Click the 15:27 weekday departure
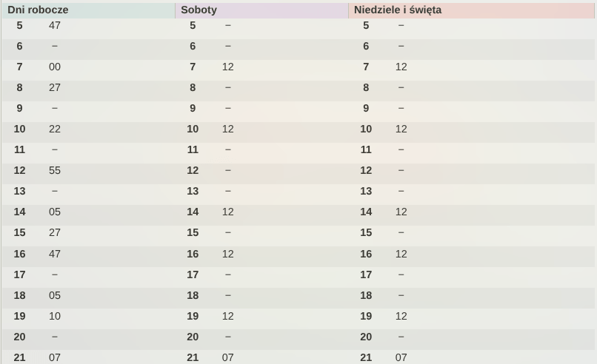Screen dimensions: 597x364 tap(55, 232)
